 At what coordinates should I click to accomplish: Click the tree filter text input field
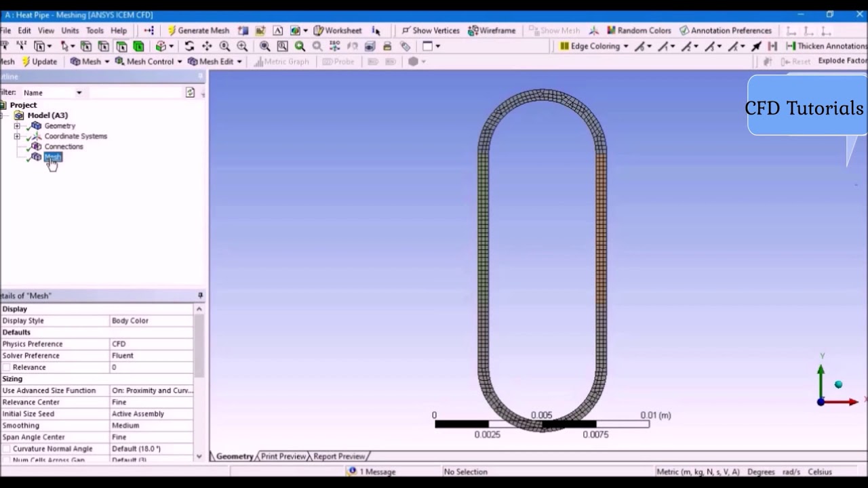coord(135,92)
